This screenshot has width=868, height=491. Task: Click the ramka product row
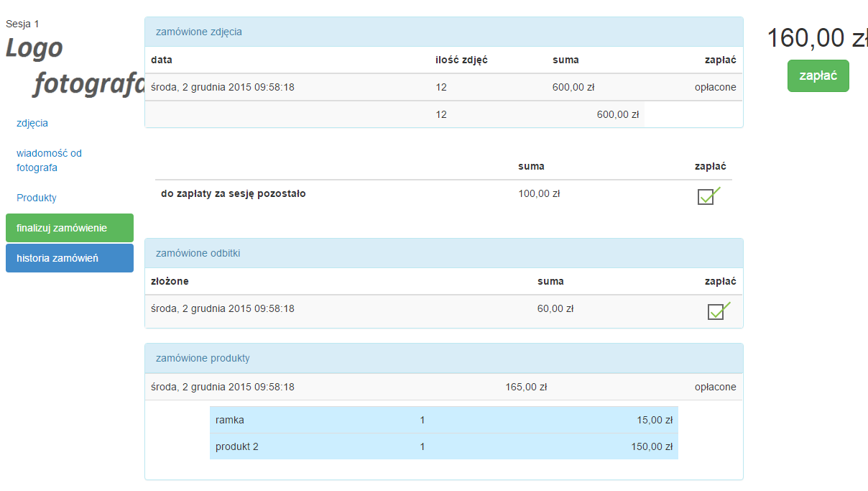443,420
